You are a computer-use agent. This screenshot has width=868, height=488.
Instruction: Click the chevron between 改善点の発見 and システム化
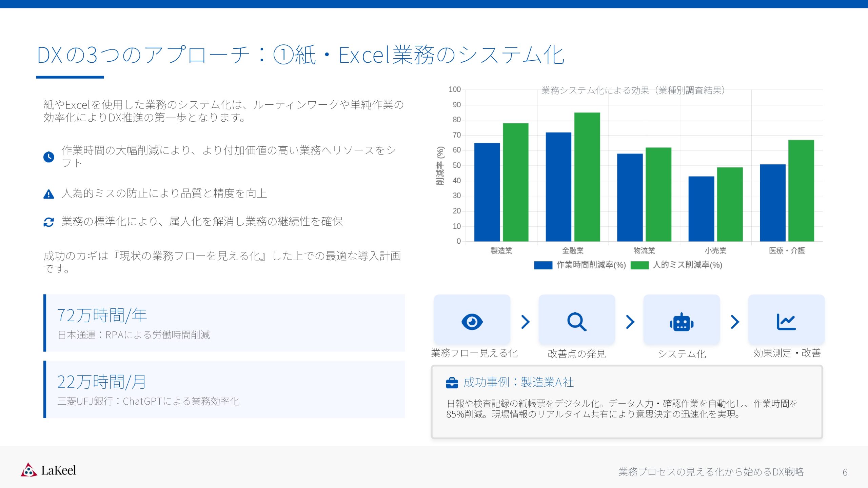coord(630,322)
